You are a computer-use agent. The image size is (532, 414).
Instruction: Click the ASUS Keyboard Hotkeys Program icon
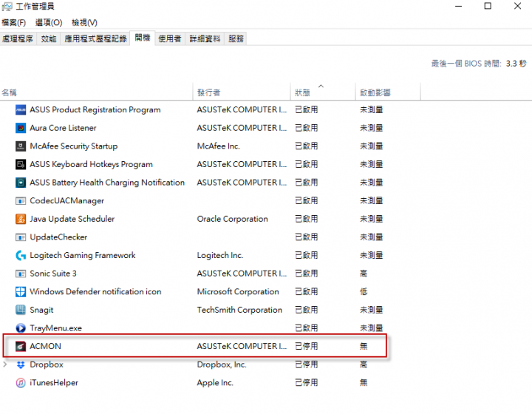click(x=21, y=165)
